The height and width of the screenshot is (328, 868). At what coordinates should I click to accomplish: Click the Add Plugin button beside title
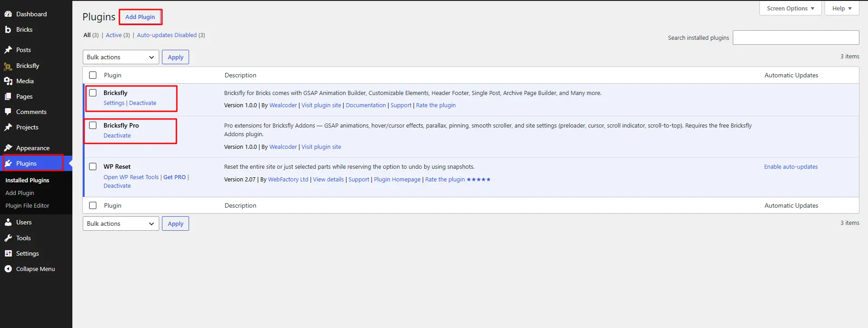click(140, 17)
